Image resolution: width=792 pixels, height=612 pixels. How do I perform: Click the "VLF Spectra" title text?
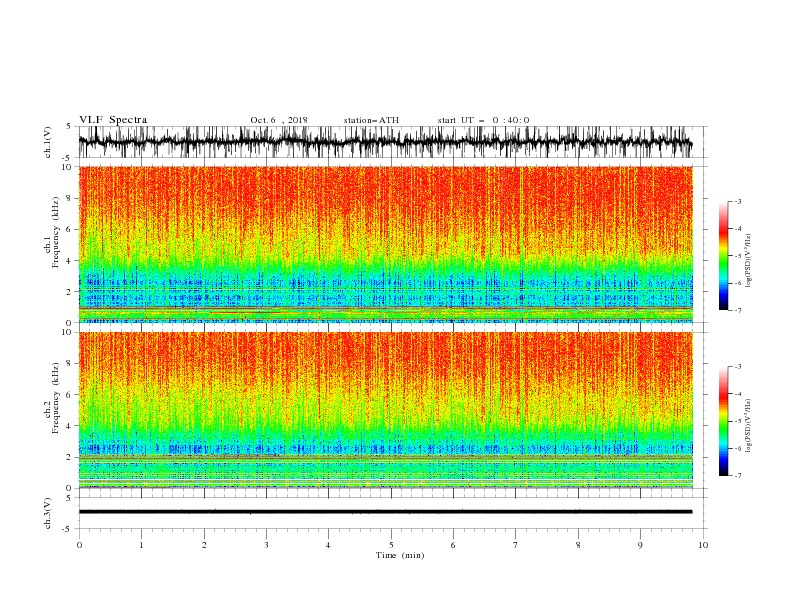point(113,120)
